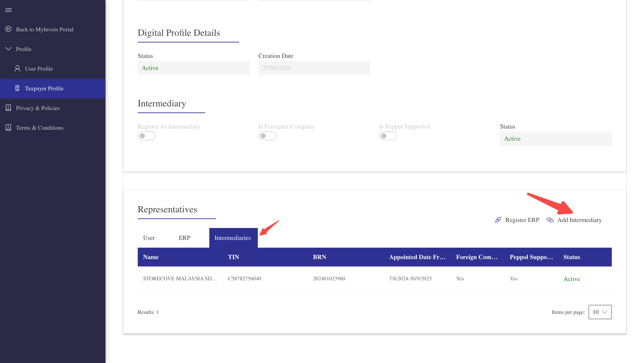
Task: Collapse the Profile sidebar section
Action: 8,49
